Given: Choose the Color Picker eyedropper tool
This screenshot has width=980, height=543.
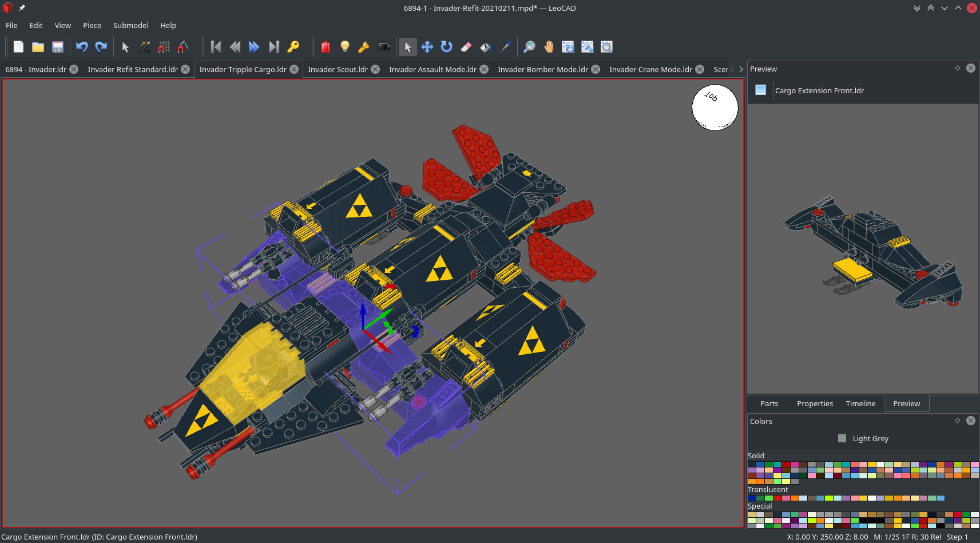Looking at the screenshot, I should (x=505, y=47).
